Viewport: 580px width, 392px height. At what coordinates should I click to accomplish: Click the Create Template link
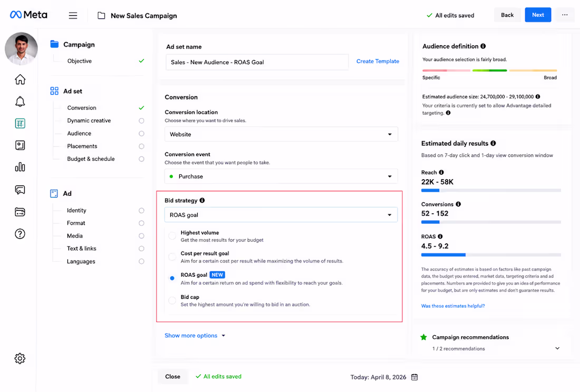point(378,61)
